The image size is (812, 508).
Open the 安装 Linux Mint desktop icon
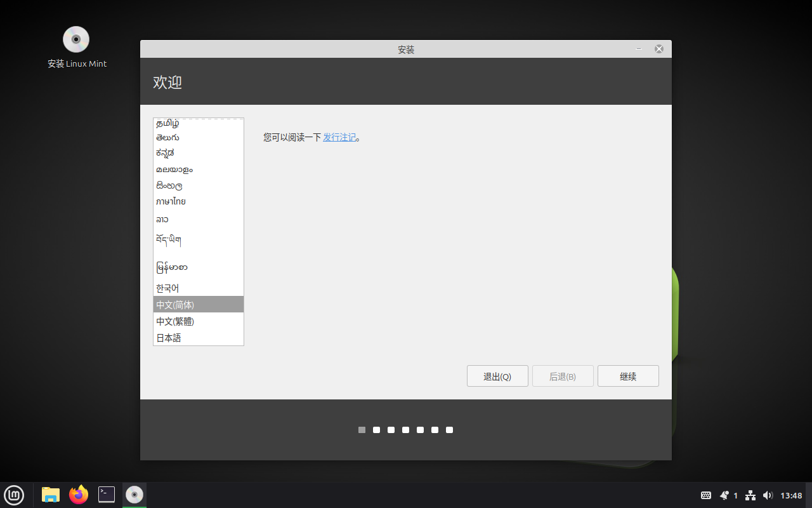pyautogui.click(x=77, y=47)
